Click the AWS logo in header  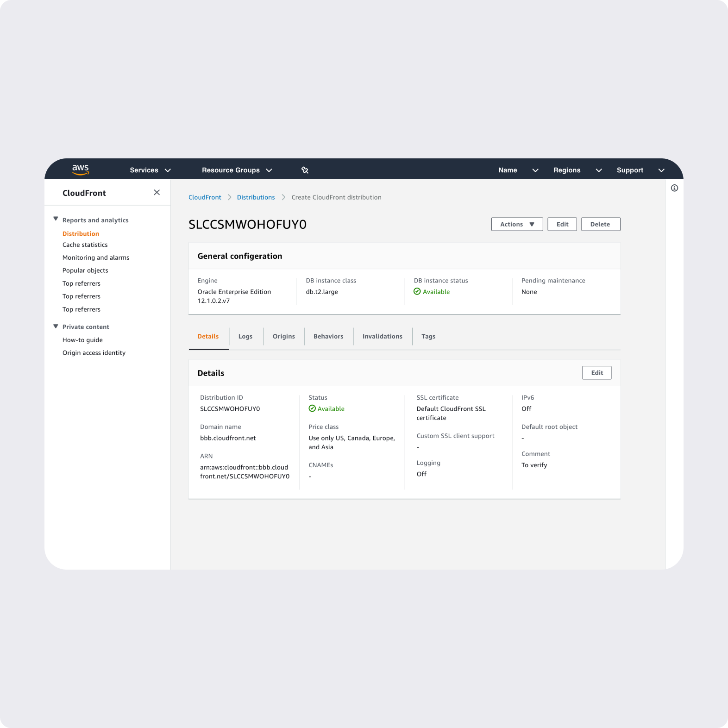pos(80,169)
